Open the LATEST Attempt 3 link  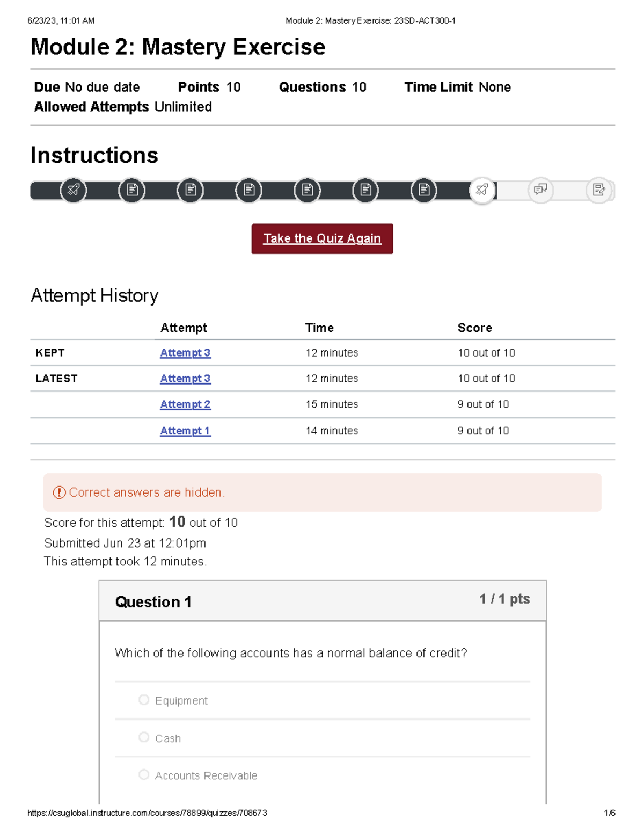tap(185, 379)
